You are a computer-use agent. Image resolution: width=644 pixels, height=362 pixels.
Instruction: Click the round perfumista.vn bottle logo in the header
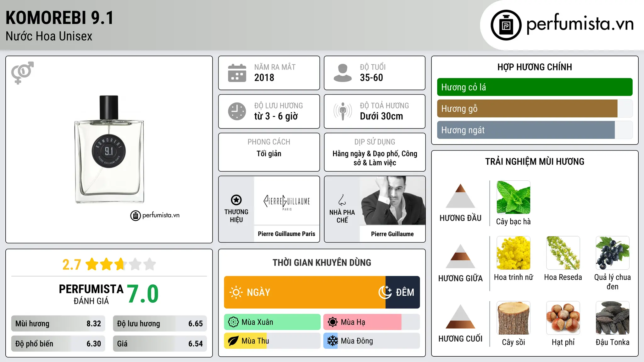pyautogui.click(x=506, y=25)
